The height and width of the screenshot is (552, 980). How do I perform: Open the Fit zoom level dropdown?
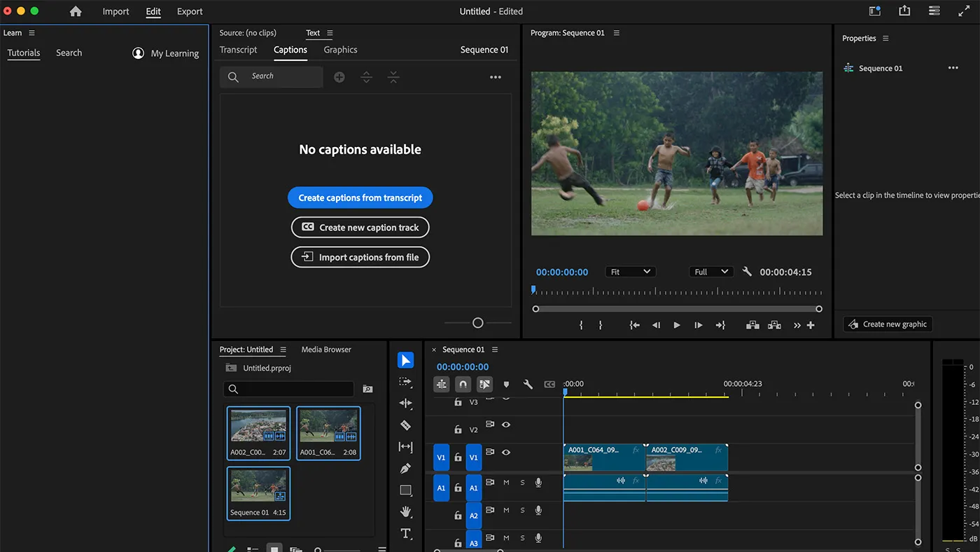pyautogui.click(x=630, y=271)
